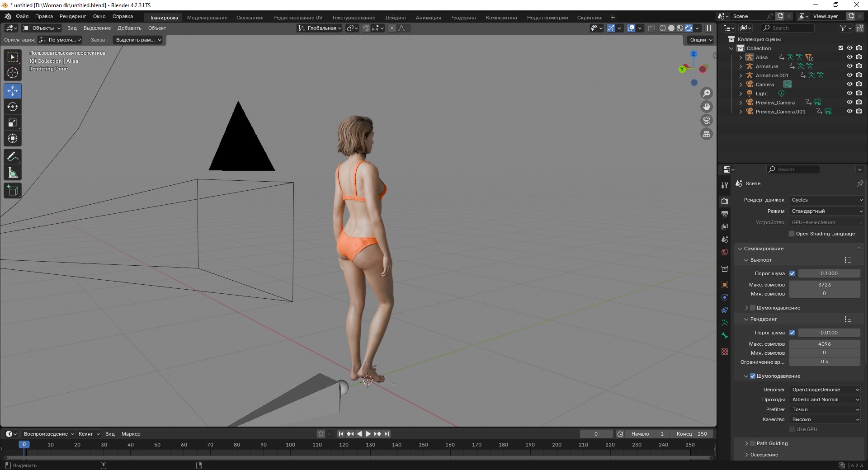Open the Albedo and Normal passes dropdown
Viewport: 868px width, 470px height.
tap(825, 399)
